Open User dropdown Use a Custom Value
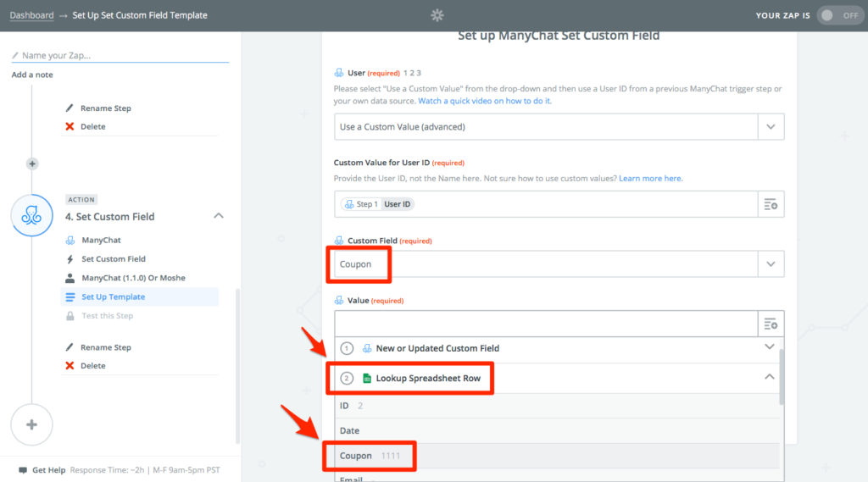Image resolution: width=868 pixels, height=482 pixels. [559, 127]
